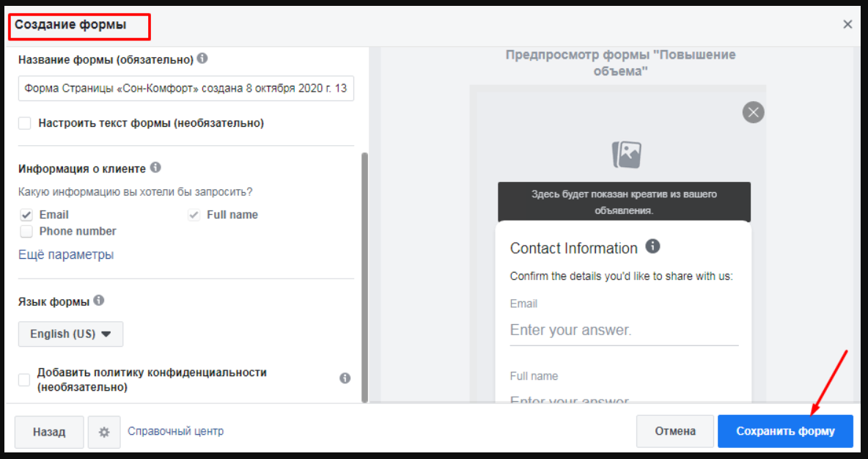Open the "English (US)" language dropdown
The width and height of the screenshot is (868, 459).
70,334
